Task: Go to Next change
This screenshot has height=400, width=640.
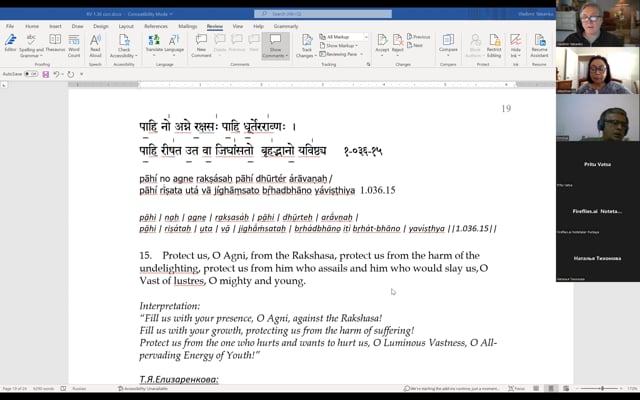Action: pos(415,45)
